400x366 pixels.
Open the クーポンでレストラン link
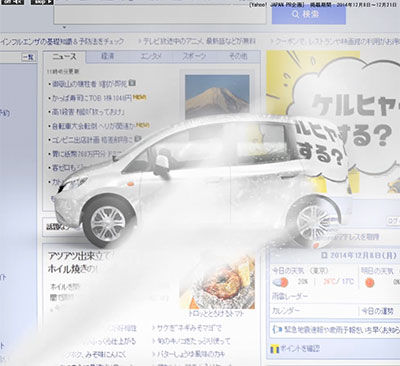337,42
